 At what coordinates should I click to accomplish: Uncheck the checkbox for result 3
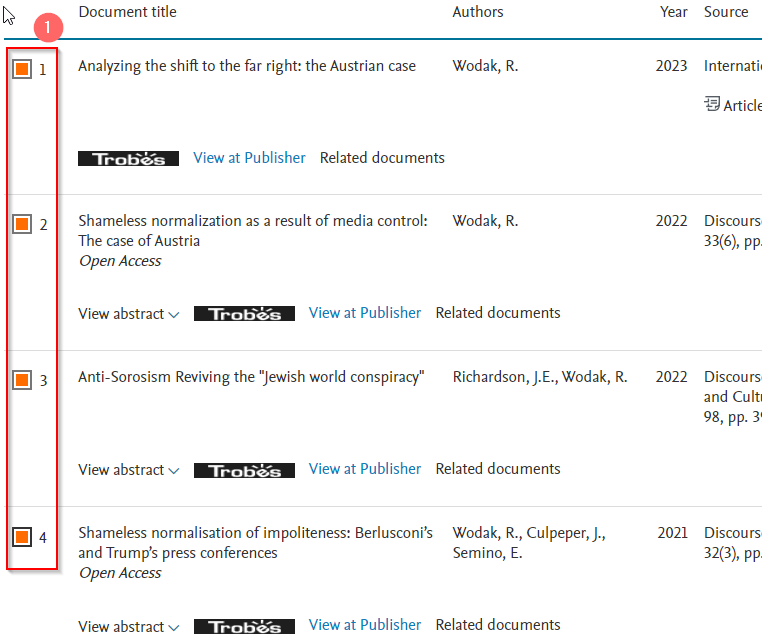tap(22, 380)
